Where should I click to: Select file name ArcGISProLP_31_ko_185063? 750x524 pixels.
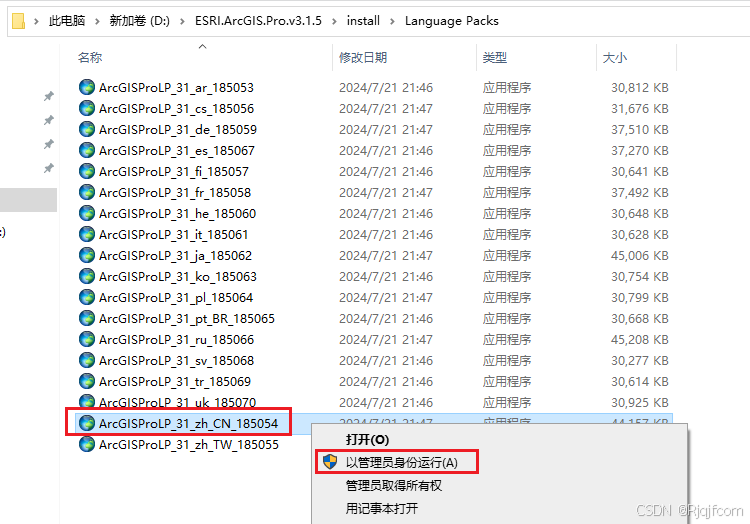(x=178, y=276)
